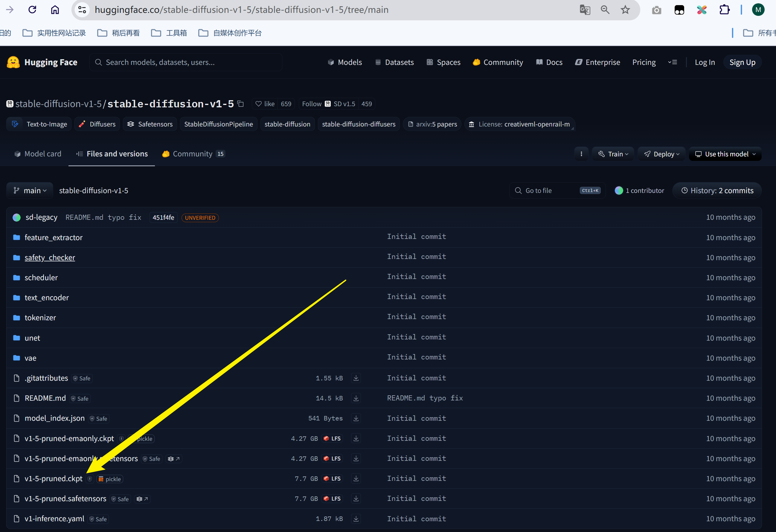Open the camera screenshot extension icon
The image size is (776, 532).
[656, 10]
